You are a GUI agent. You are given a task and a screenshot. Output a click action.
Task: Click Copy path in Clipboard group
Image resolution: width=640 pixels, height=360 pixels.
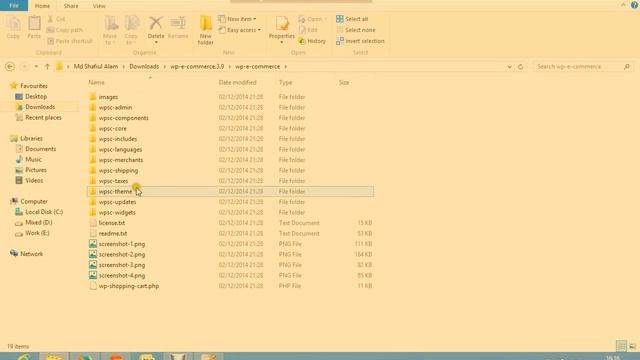tap(65, 30)
